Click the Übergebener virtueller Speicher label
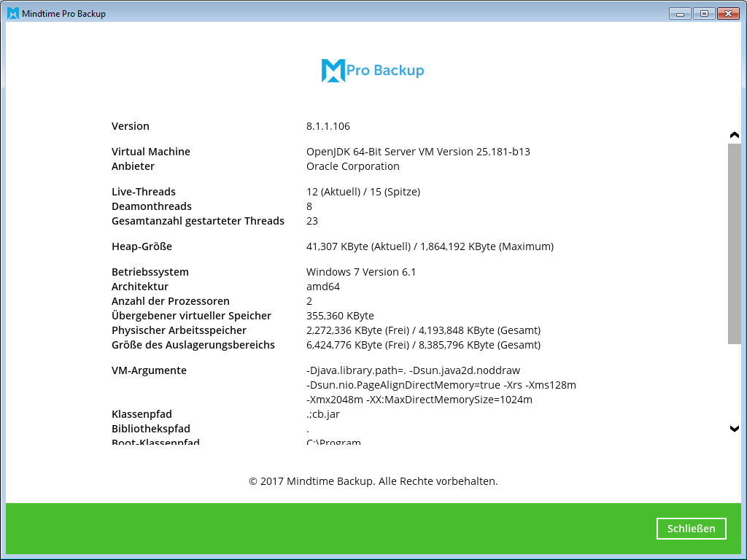The width and height of the screenshot is (747, 560). 191,316
